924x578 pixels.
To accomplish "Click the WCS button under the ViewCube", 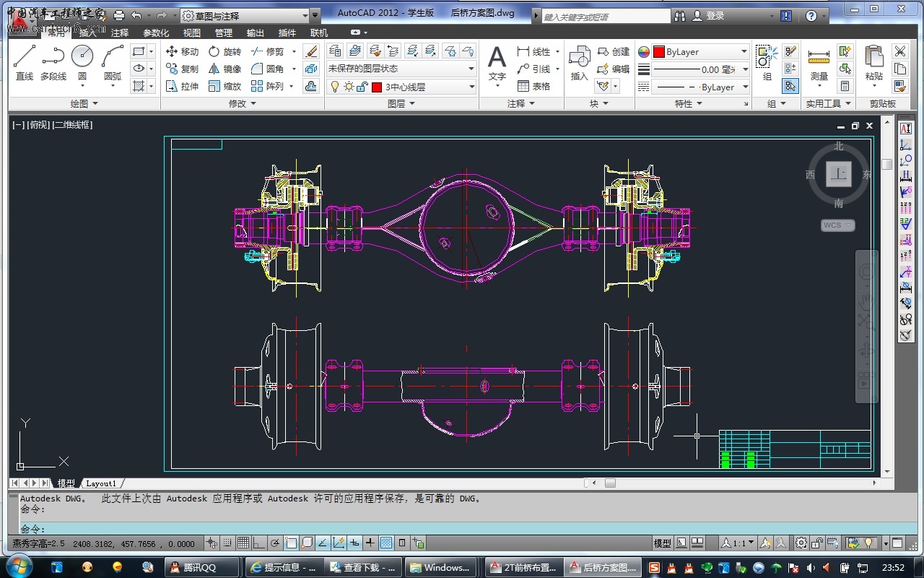I will point(837,225).
